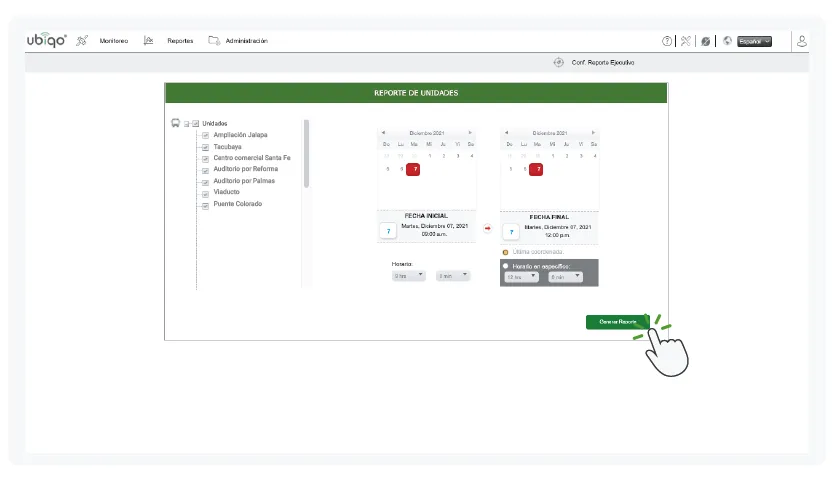Uncheck Auditorio por Reforma
837x478 pixels.
pos(206,170)
